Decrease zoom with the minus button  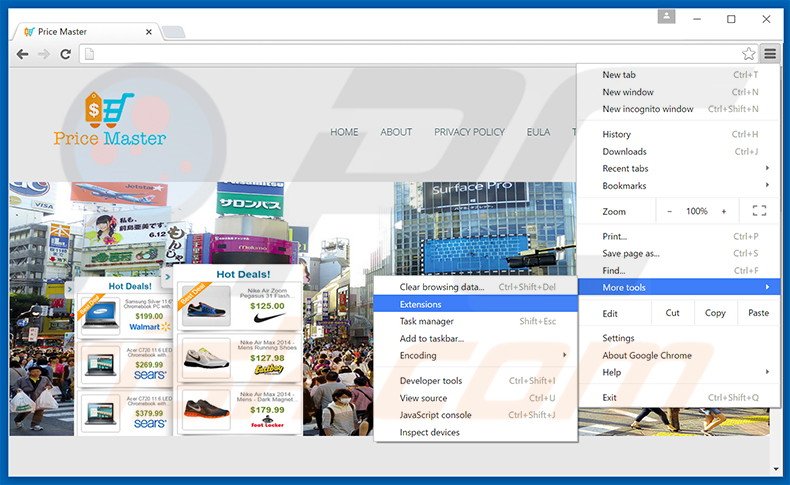tap(670, 212)
